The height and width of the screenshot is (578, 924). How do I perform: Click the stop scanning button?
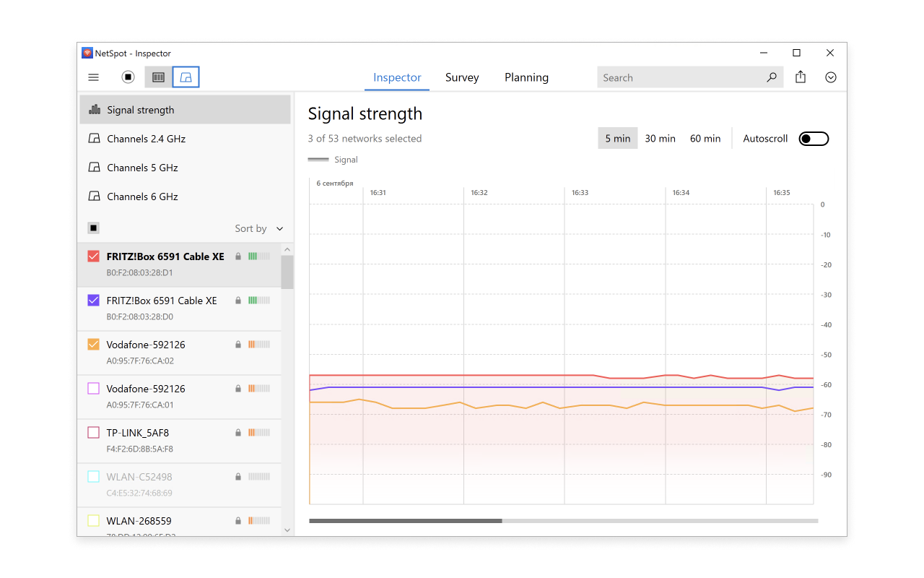coord(128,77)
